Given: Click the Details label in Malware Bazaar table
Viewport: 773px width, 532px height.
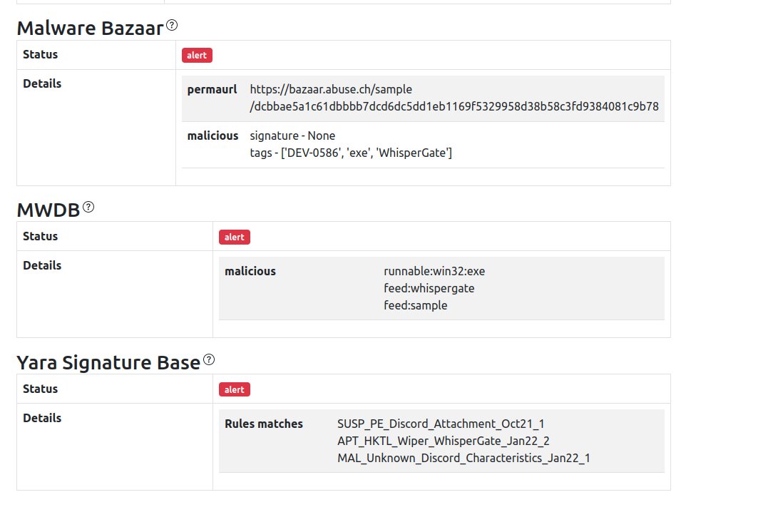Looking at the screenshot, I should 42,83.
